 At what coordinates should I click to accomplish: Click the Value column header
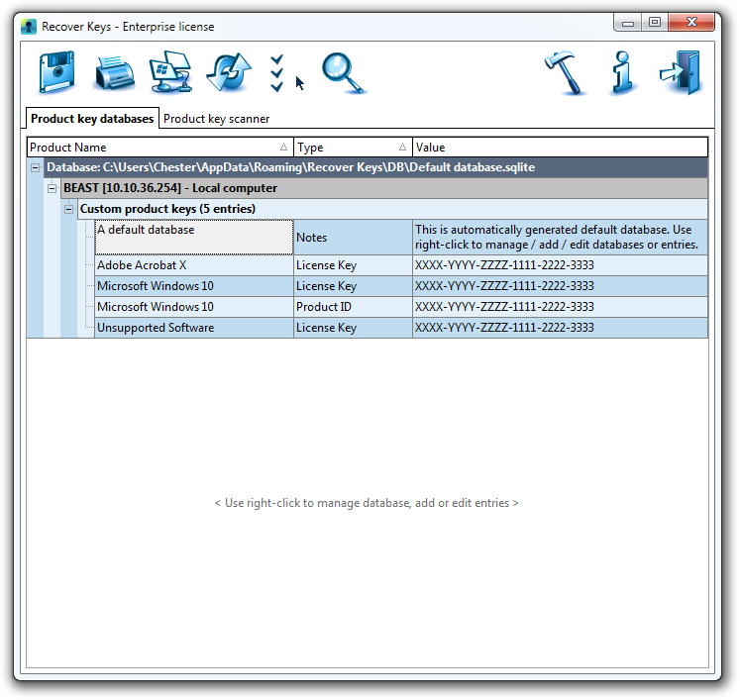560,148
